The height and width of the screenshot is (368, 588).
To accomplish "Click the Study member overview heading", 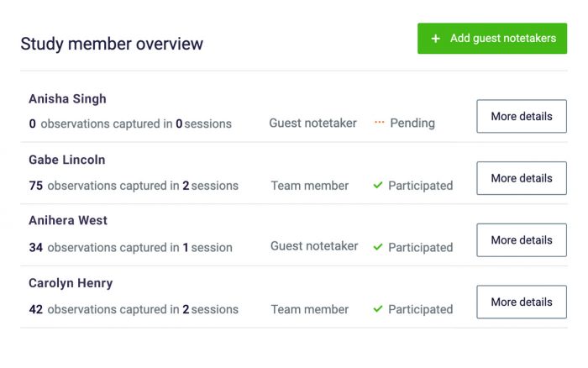I will tap(112, 44).
